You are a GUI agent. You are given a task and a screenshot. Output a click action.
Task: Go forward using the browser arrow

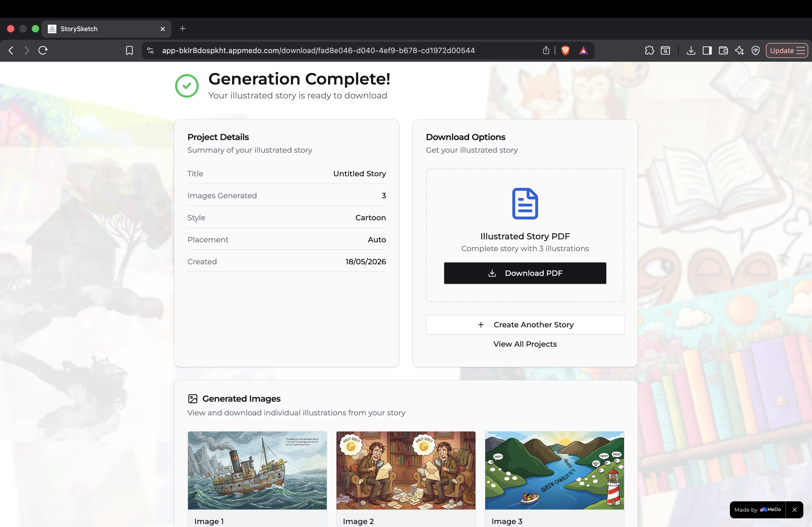coord(27,50)
